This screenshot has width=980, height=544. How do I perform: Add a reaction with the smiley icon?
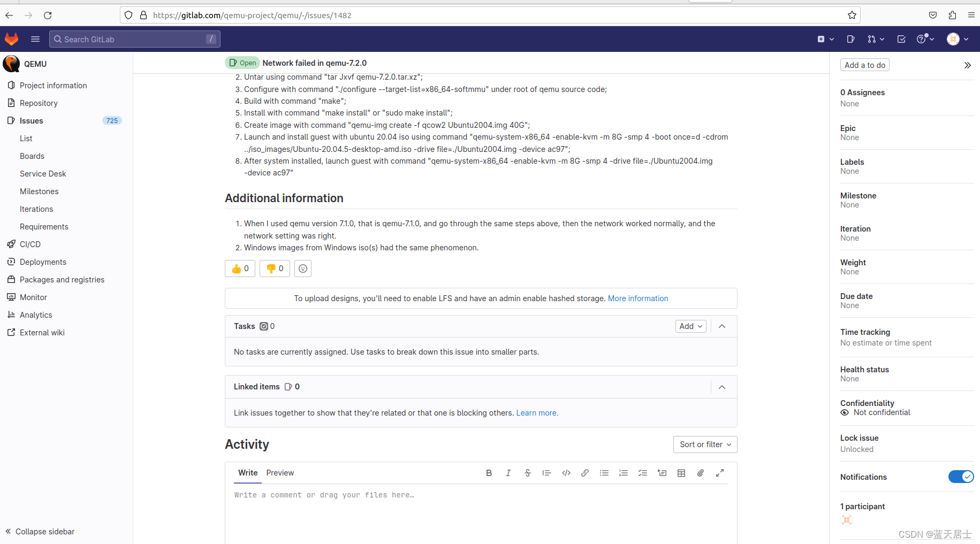point(303,269)
